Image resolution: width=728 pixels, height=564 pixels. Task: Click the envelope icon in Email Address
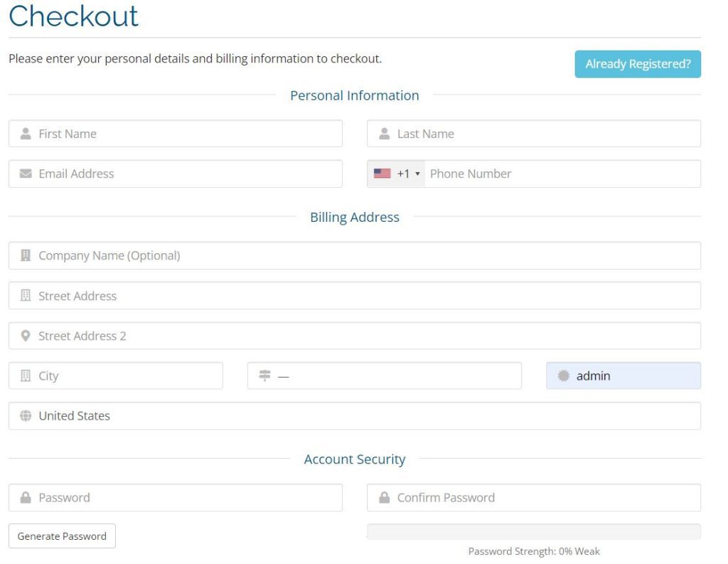click(26, 174)
